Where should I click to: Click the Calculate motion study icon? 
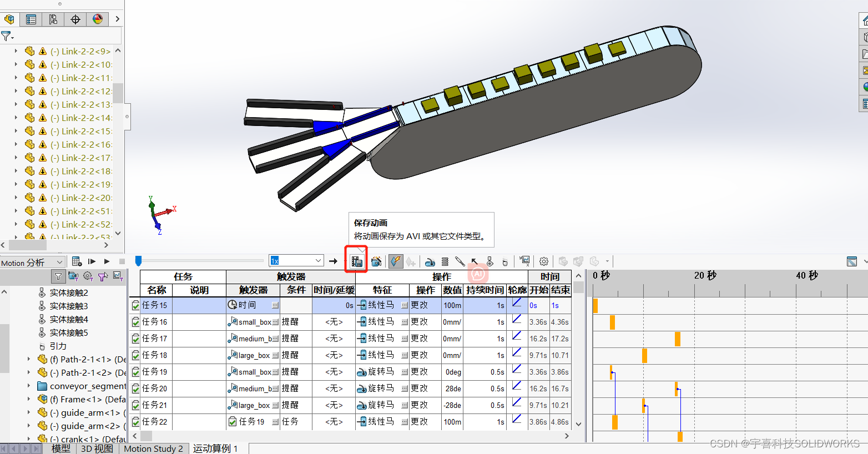pyautogui.click(x=77, y=261)
